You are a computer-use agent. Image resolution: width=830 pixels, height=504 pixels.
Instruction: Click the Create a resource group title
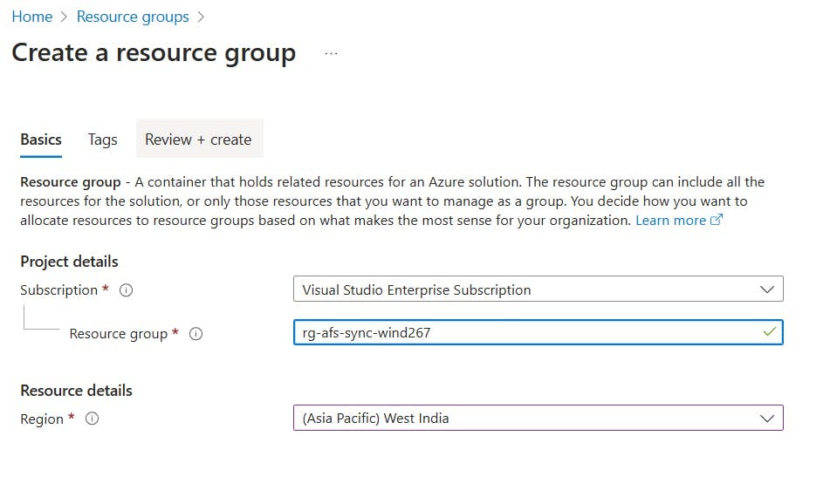(x=154, y=53)
